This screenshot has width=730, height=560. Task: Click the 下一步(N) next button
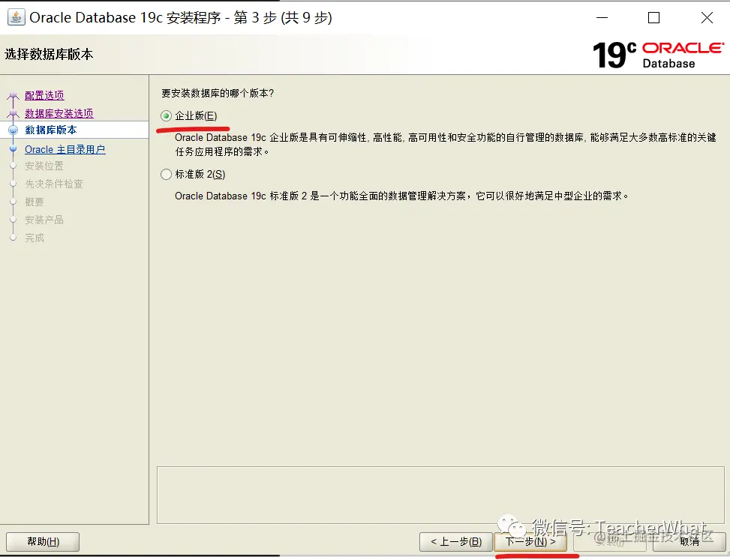coord(530,542)
